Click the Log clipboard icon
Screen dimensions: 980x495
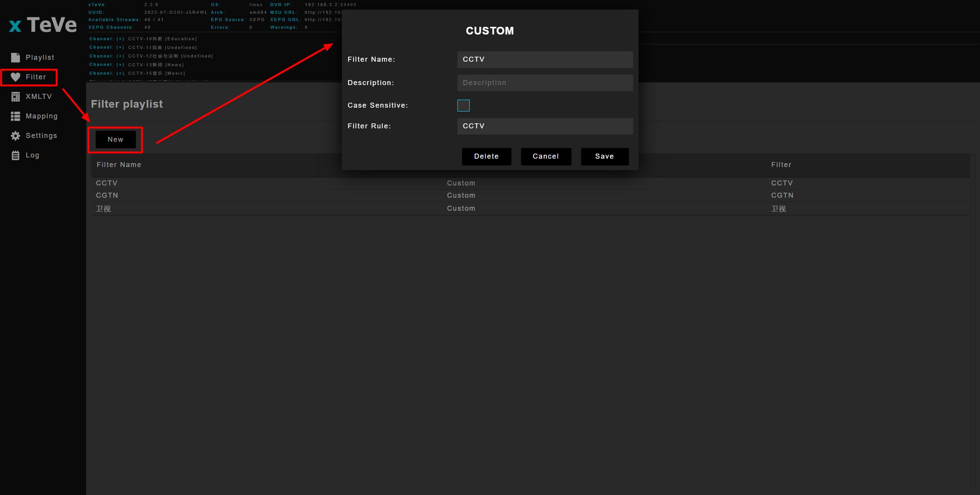(15, 155)
